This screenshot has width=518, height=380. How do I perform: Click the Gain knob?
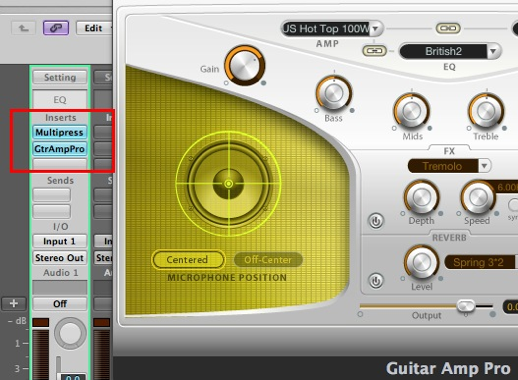245,65
